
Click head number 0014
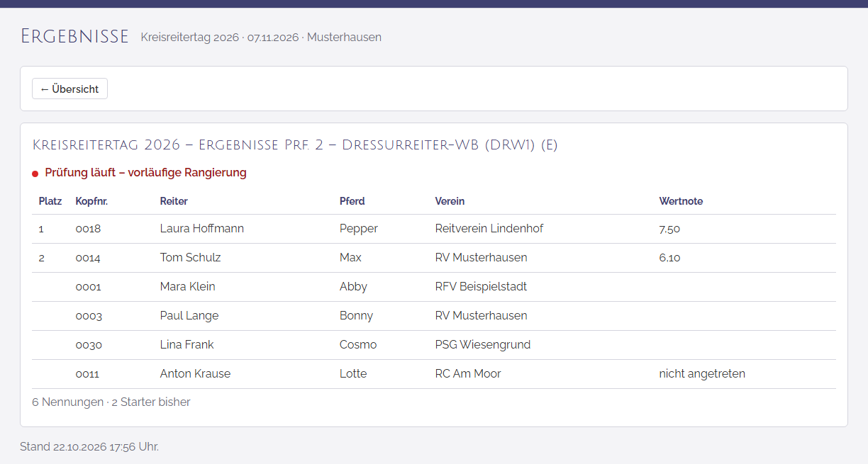point(88,258)
